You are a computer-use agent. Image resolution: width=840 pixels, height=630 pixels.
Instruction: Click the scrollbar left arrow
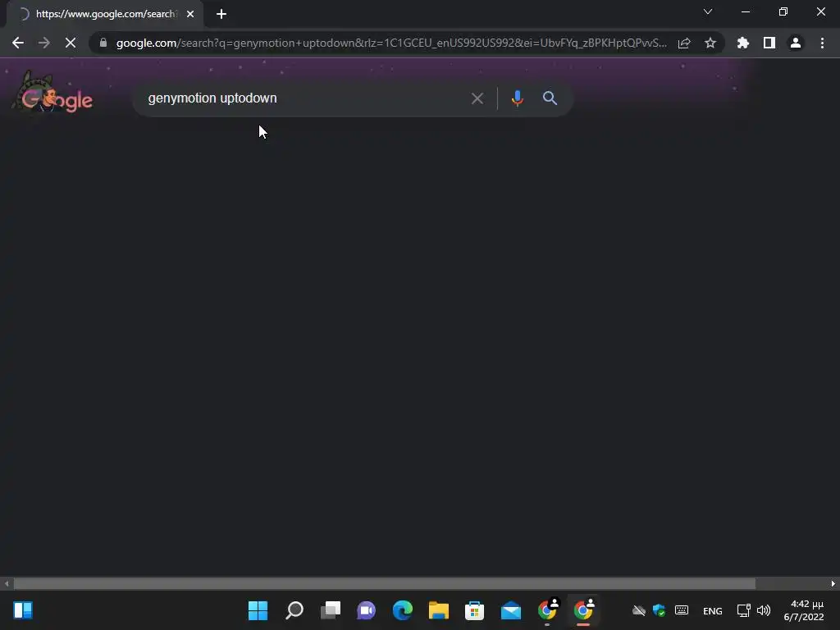[x=7, y=583]
